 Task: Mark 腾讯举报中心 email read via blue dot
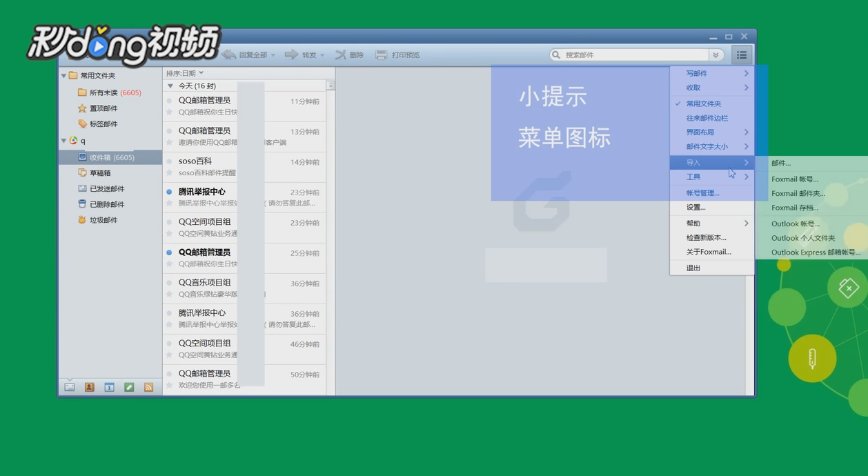tap(168, 191)
